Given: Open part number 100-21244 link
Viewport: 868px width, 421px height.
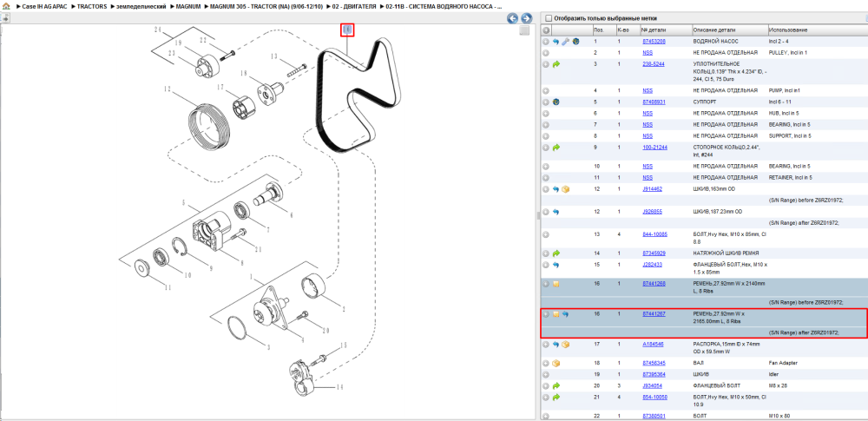Looking at the screenshot, I should pyautogui.click(x=654, y=148).
